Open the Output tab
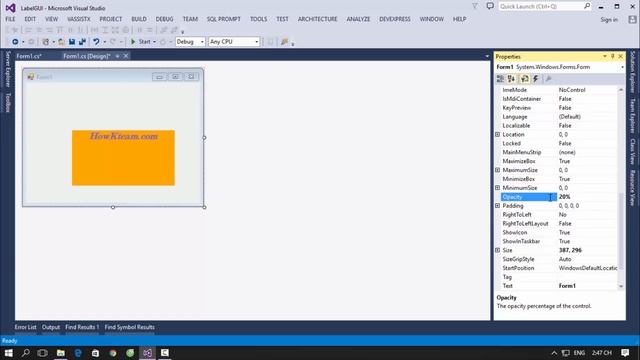The height and width of the screenshot is (360, 640). pyautogui.click(x=51, y=327)
